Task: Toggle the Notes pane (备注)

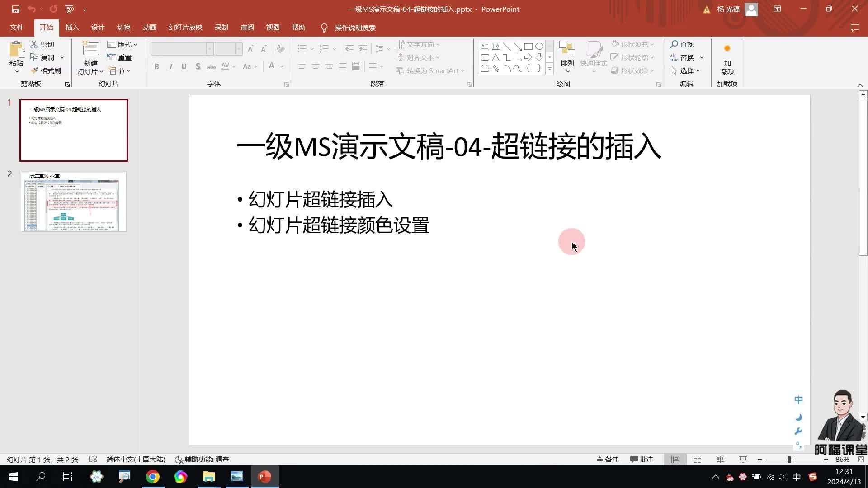Action: (607, 459)
